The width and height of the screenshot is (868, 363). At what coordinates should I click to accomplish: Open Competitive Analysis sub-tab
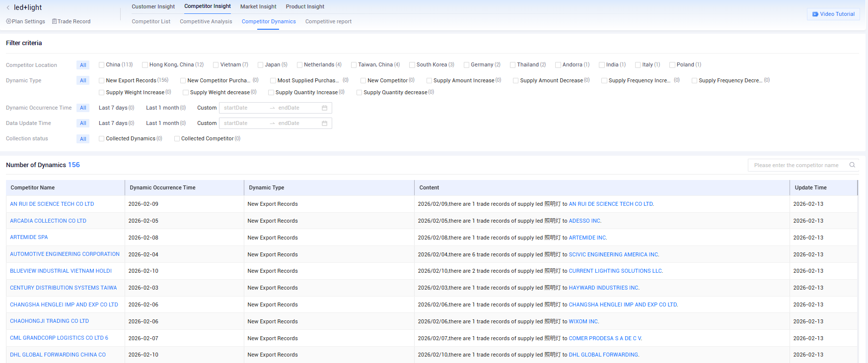206,21
